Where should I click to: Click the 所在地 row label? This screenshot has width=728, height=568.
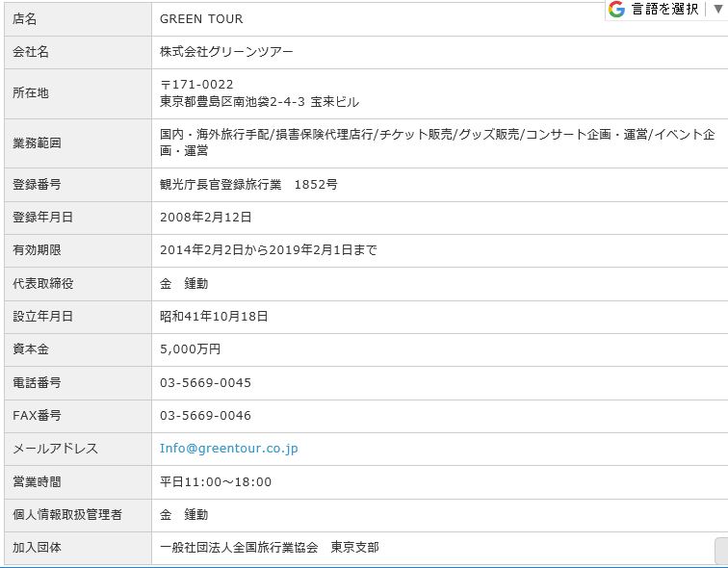click(x=31, y=93)
